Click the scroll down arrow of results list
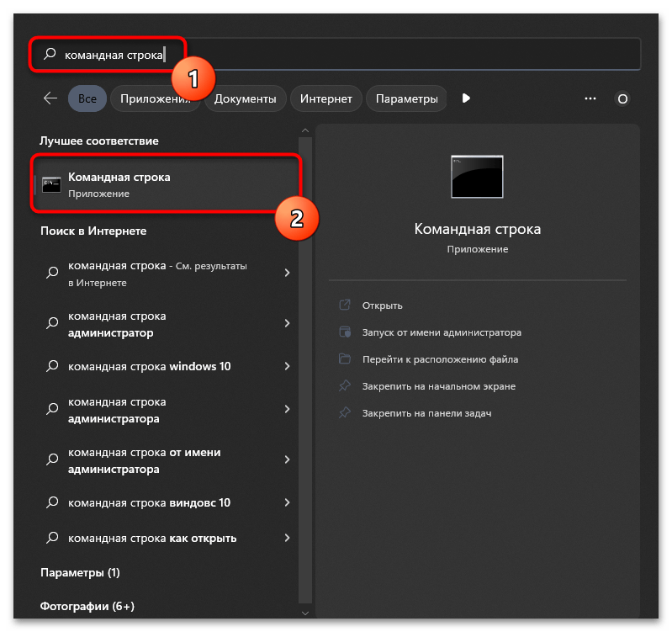The width and height of the screenshot is (672, 632). 305,613
